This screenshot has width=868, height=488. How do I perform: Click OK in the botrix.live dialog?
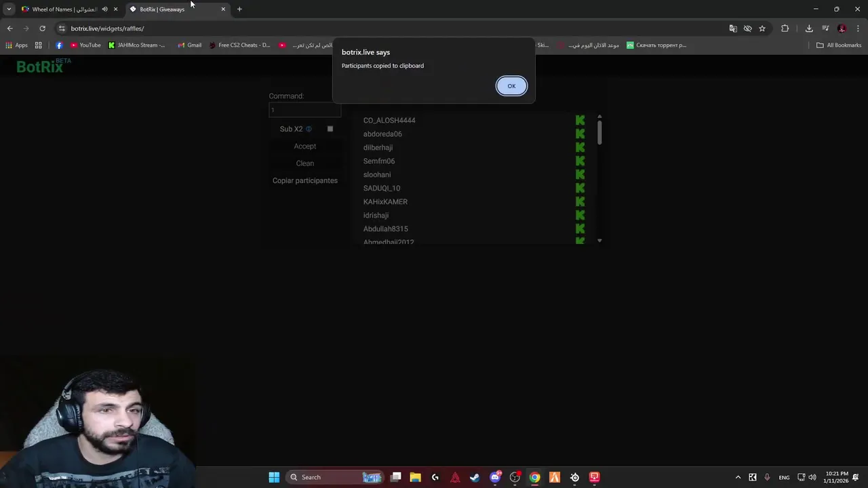coord(511,86)
